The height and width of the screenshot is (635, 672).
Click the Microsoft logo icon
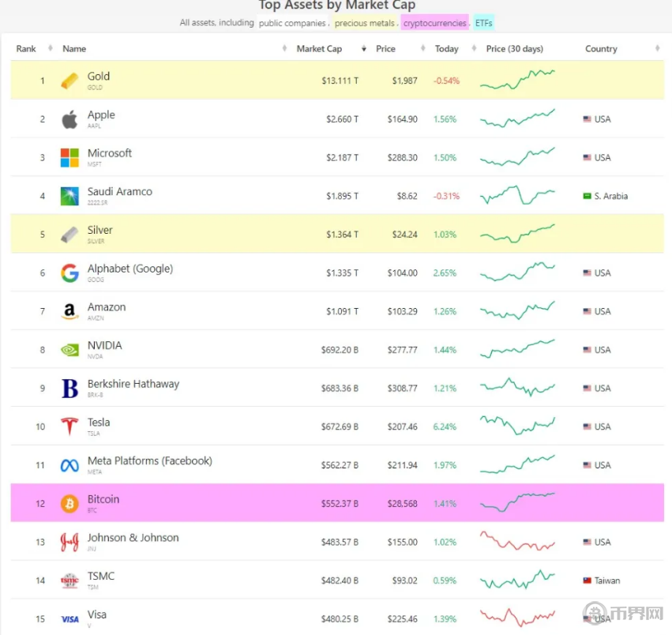(x=69, y=157)
